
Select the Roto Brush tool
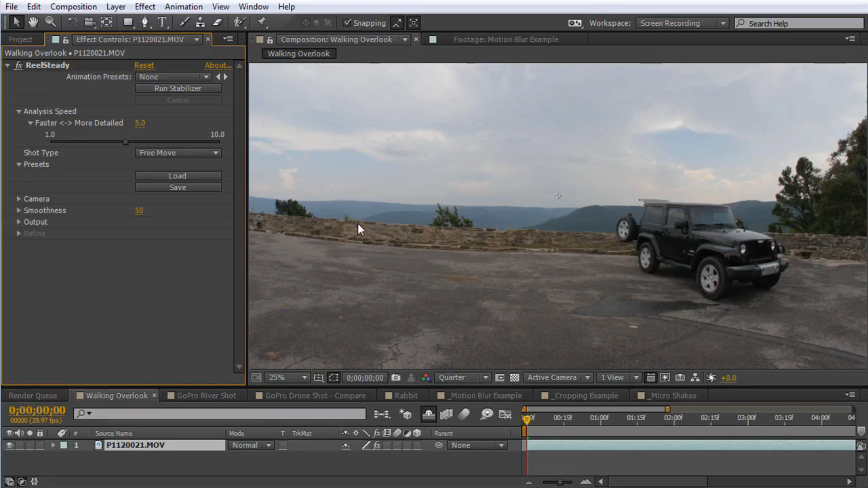239,22
